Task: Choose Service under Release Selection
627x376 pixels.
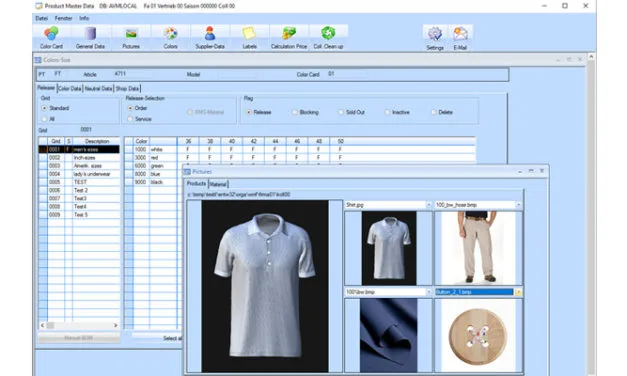Action: click(x=130, y=119)
